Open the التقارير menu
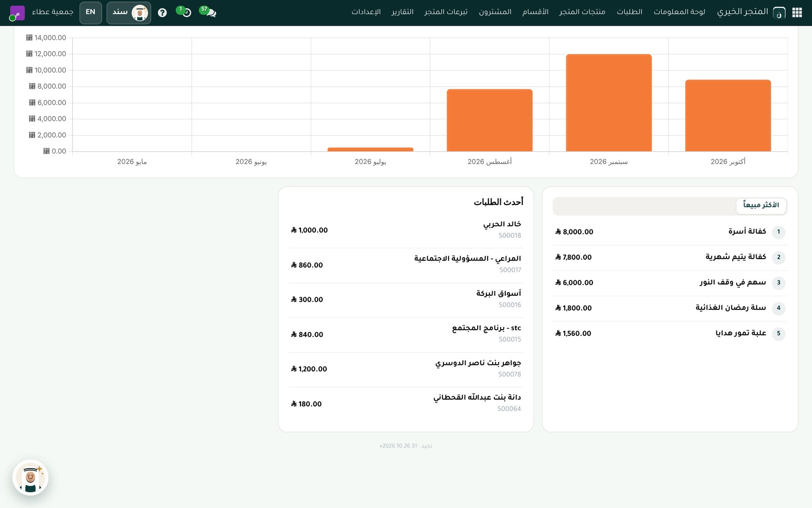812x508 pixels. pos(402,12)
